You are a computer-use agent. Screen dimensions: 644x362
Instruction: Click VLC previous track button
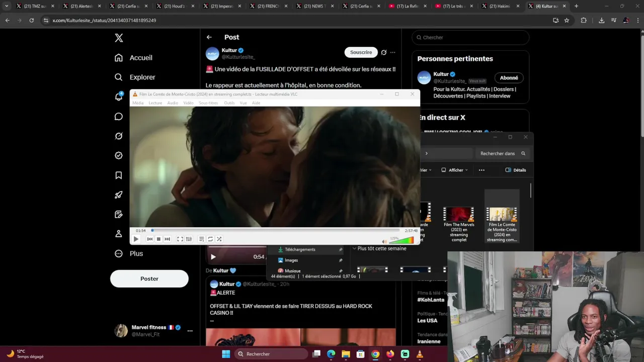click(149, 239)
